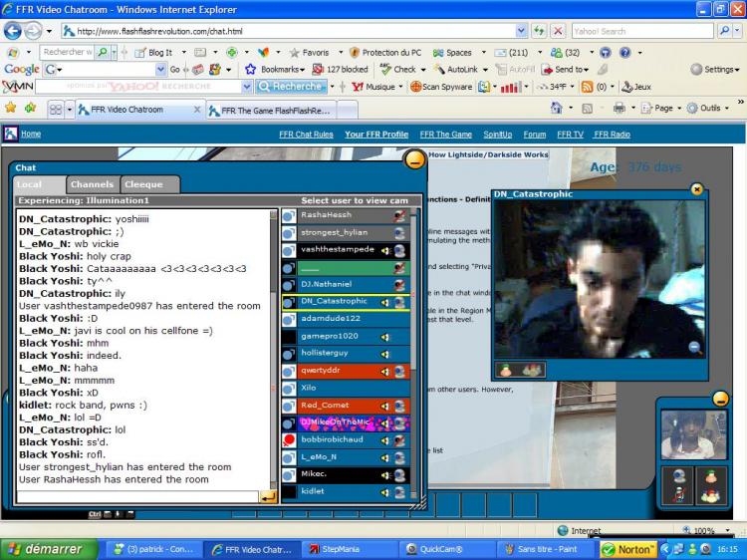Click the single-user icon under webcam video
Image resolution: width=747 pixels, height=560 pixels.
pyautogui.click(x=506, y=370)
